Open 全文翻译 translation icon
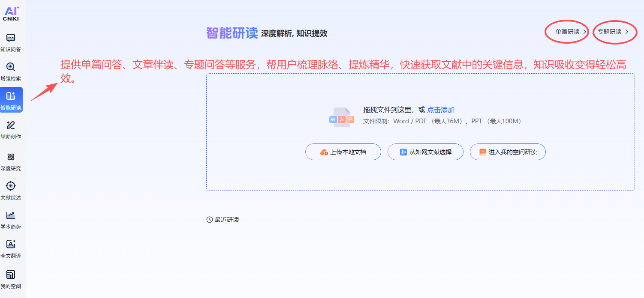Screen dimensions: 644x298 11,244
